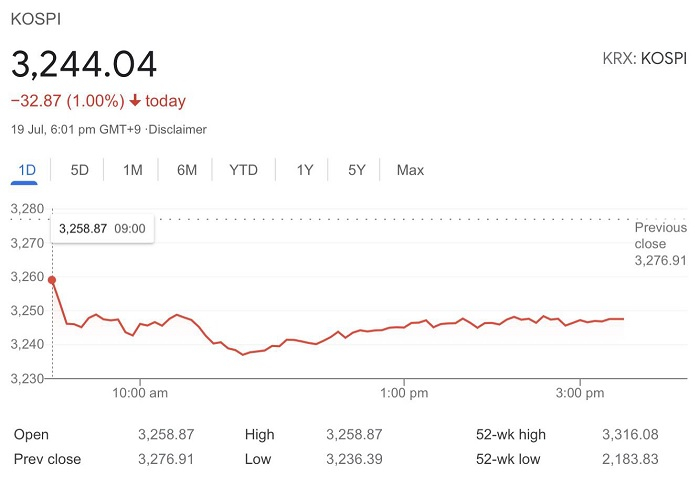Click the KOSPI title heading
This screenshot has height=487, width=700.
(33, 18)
